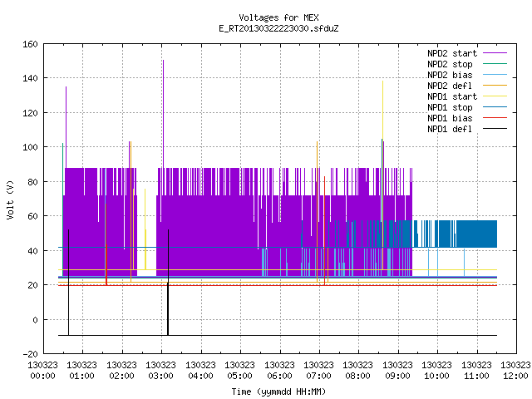Click the orange NPD2 defl legend line
The width and height of the screenshot is (532, 399).
click(495, 86)
